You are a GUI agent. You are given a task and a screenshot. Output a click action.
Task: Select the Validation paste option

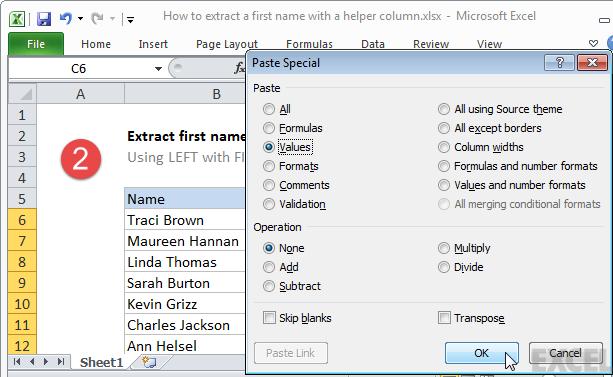coord(269,204)
